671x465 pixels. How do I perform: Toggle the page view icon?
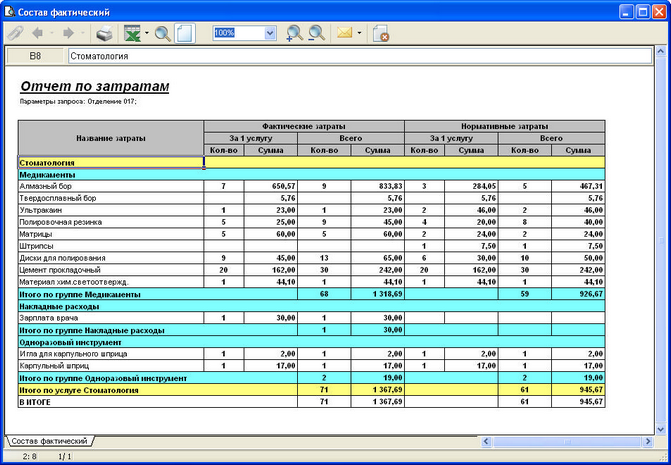coord(185,33)
